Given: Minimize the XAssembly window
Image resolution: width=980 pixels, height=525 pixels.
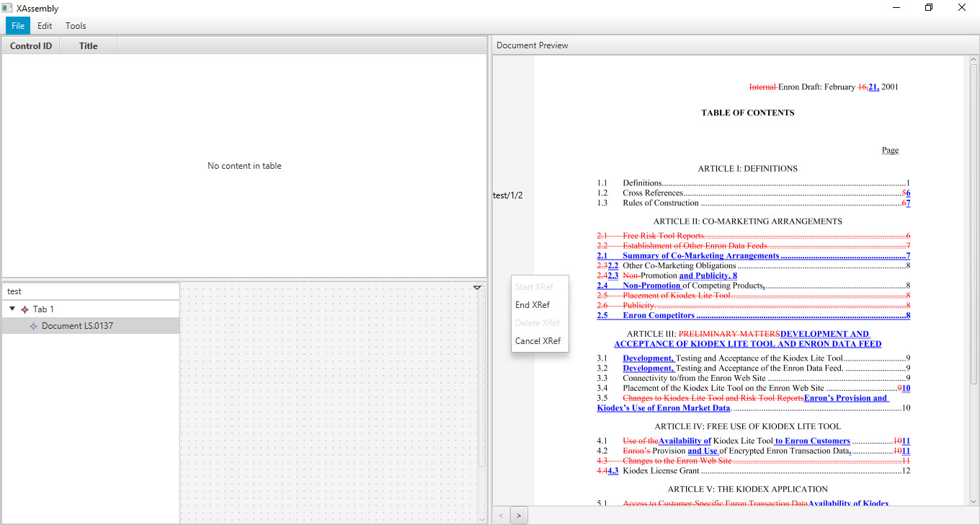Looking at the screenshot, I should [896, 8].
